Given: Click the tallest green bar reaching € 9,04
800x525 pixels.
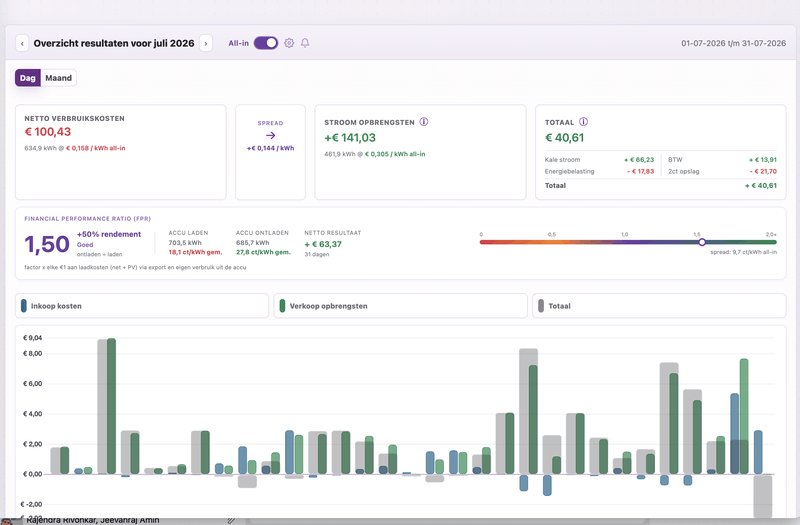Looking at the screenshot, I should (111, 406).
